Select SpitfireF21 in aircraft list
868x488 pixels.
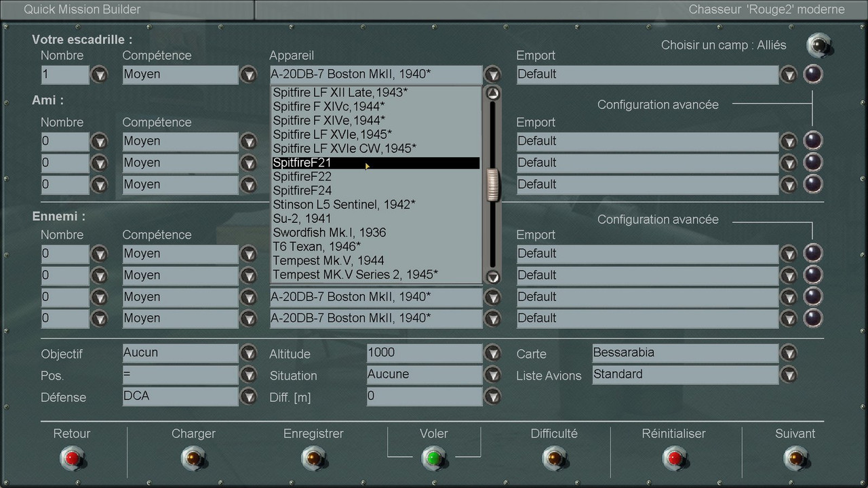point(376,163)
